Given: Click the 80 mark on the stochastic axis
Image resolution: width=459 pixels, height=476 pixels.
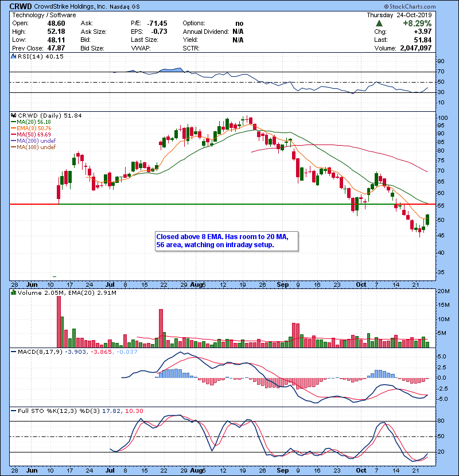Looking at the screenshot, I should pos(441,421).
